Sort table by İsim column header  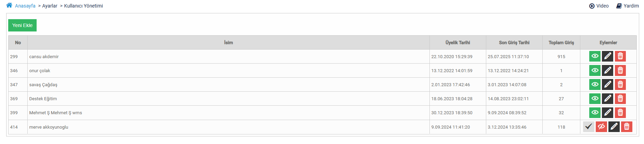click(229, 42)
